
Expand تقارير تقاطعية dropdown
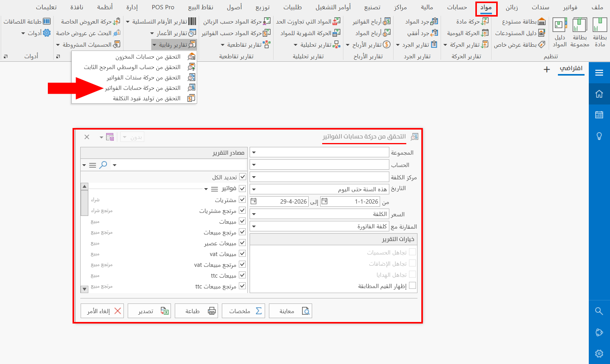[x=245, y=45]
